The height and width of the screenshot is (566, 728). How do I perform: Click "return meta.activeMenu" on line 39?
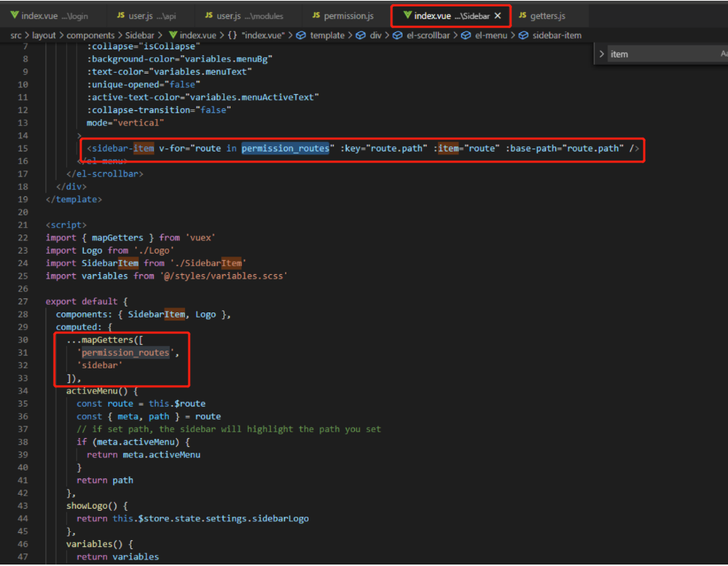pos(143,454)
